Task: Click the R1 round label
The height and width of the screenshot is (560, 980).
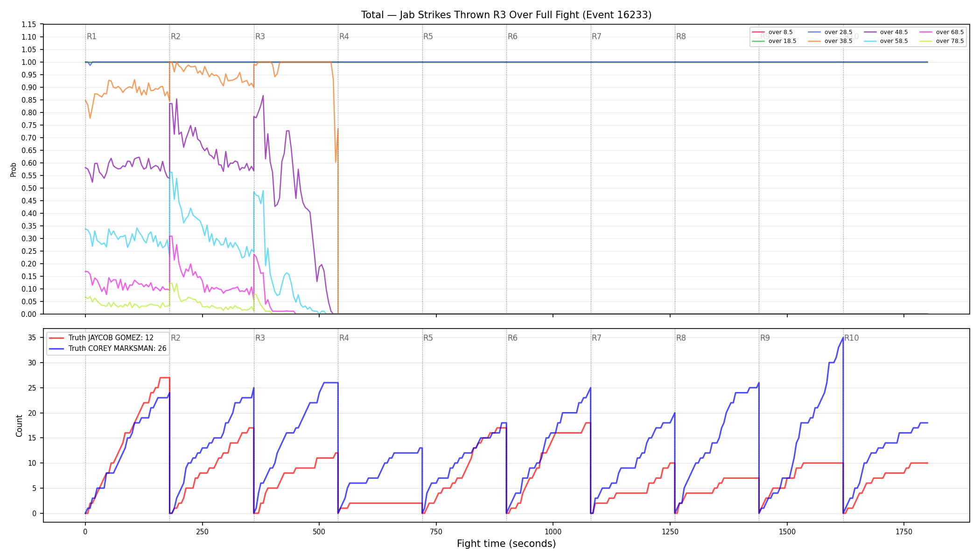Action: pyautogui.click(x=91, y=36)
